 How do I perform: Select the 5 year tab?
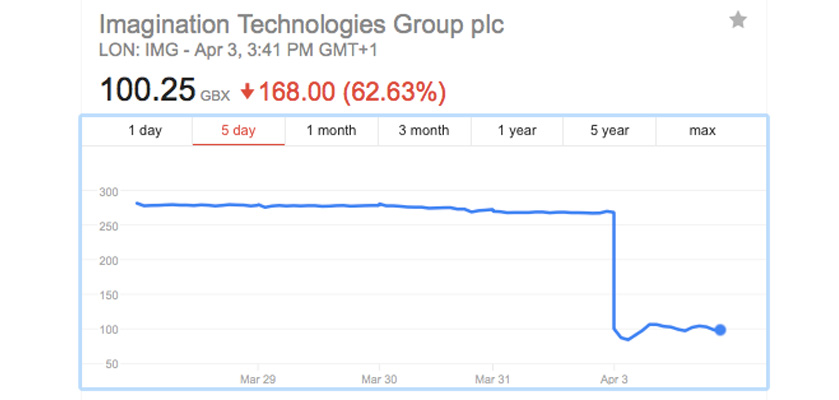609,130
